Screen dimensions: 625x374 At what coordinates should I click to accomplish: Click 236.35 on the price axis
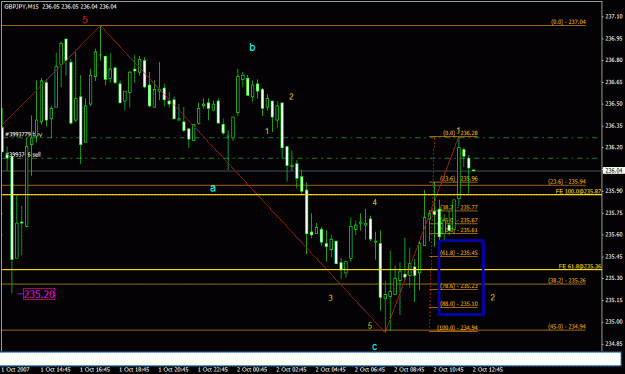pos(614,126)
